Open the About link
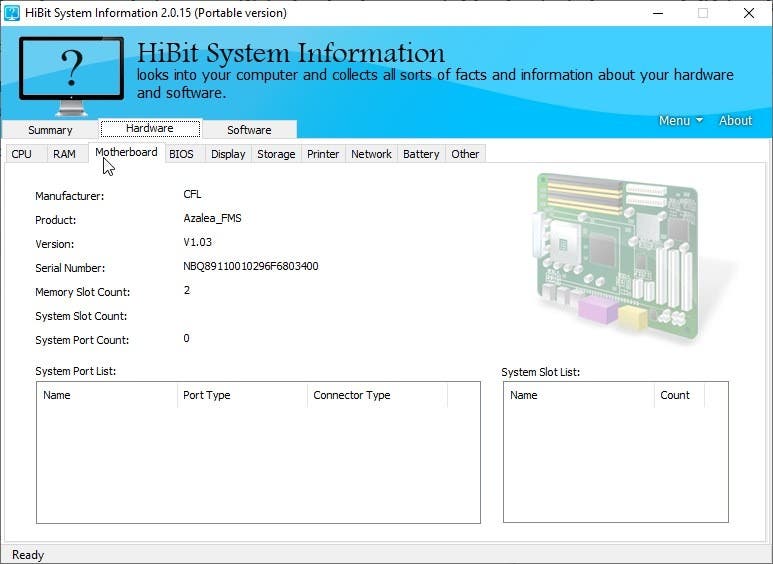 [x=735, y=120]
